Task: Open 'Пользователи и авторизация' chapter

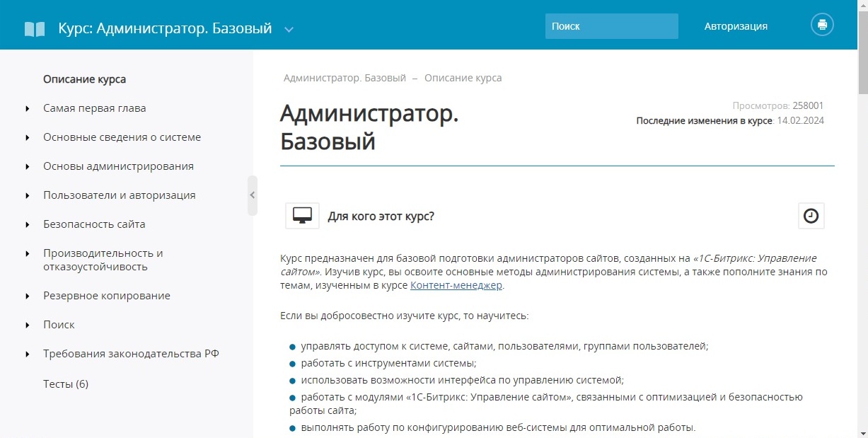Action: click(119, 195)
